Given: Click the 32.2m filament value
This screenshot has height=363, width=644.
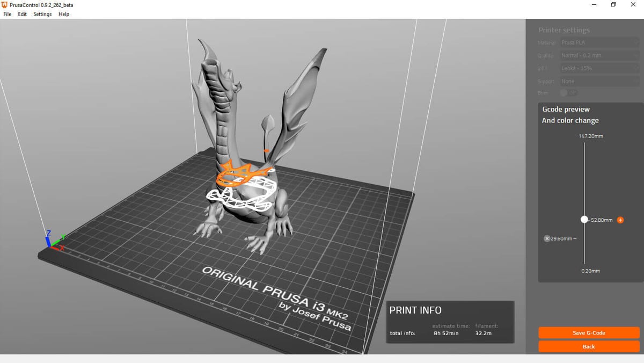Looking at the screenshot, I should pos(484,333).
